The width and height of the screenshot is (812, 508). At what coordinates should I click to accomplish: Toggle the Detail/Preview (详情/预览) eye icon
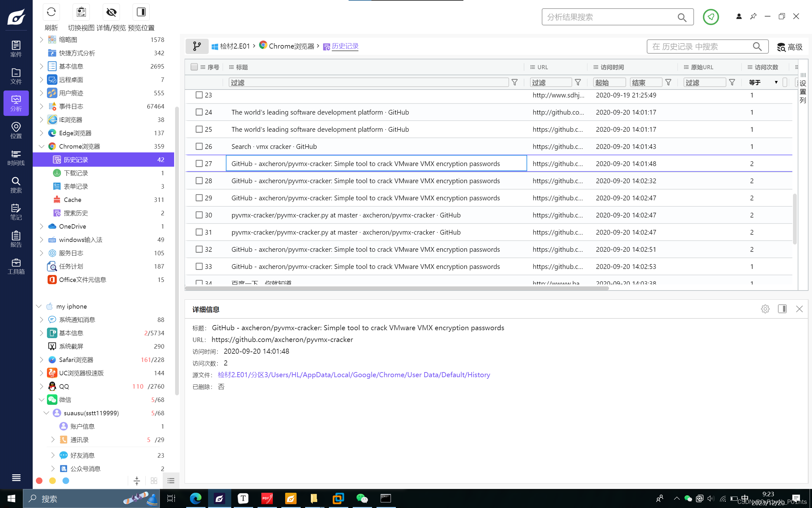[111, 12]
